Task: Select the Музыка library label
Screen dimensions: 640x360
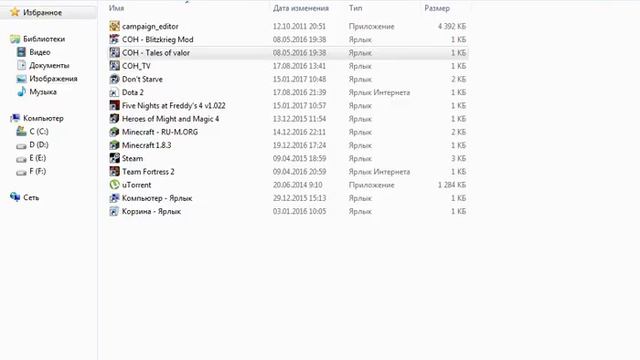Action: pos(43,92)
